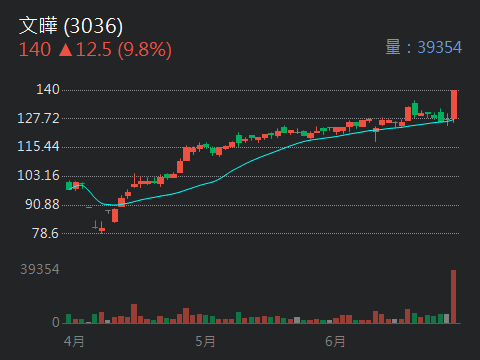
Task: Click the tallest red volume bar
Action: point(453,297)
